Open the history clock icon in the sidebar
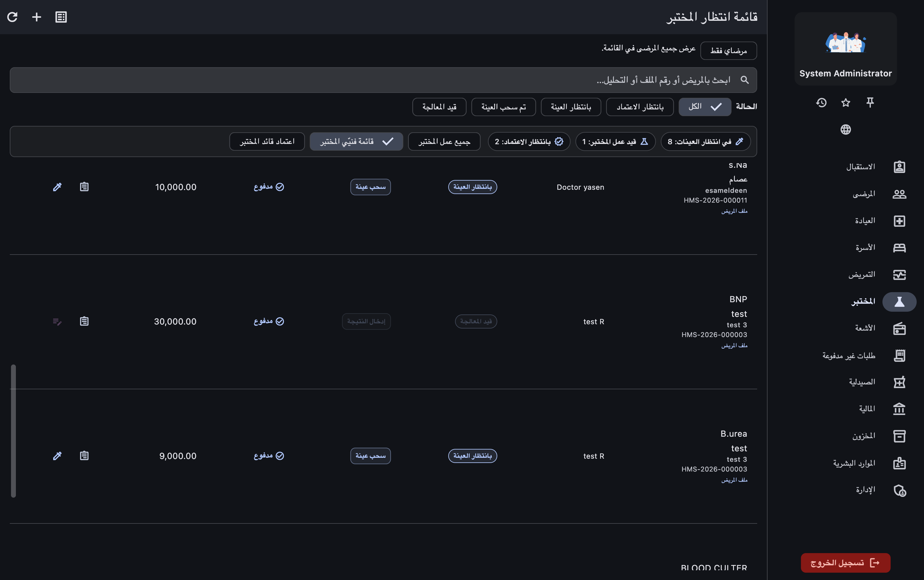Screen dimensions: 924x580 [821, 102]
